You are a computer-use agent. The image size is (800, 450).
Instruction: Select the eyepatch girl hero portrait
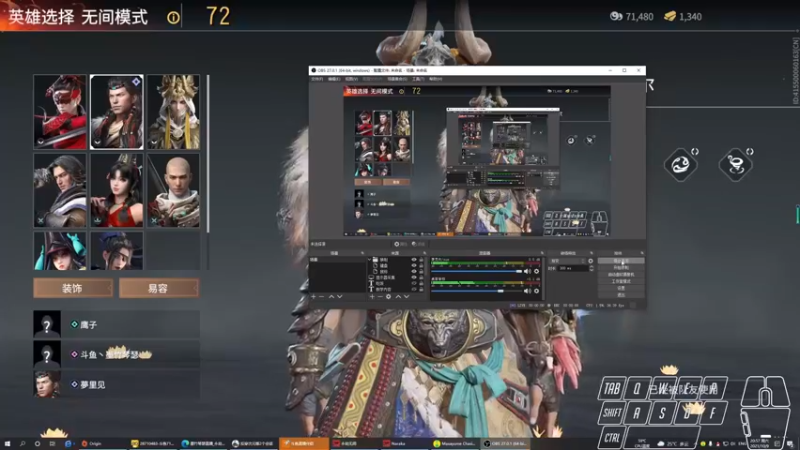click(x=117, y=251)
